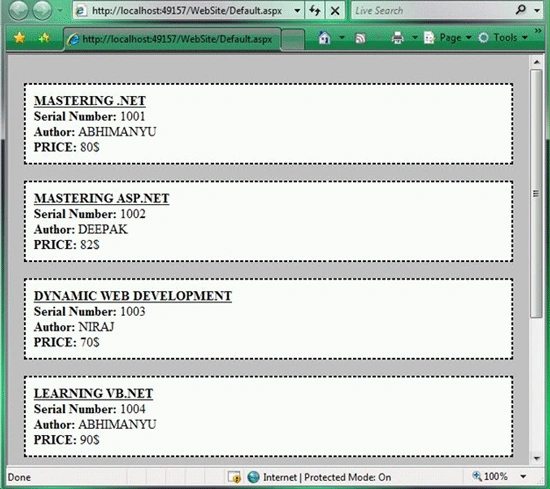Viewport: 550px width, 489px height.
Task: Click the Done status text
Action: 19,477
